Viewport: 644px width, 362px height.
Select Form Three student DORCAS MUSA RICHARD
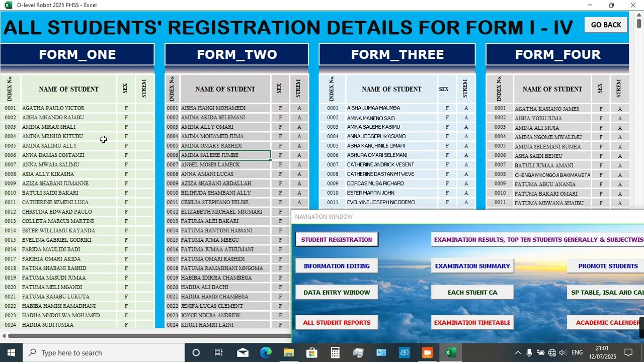[x=391, y=184]
